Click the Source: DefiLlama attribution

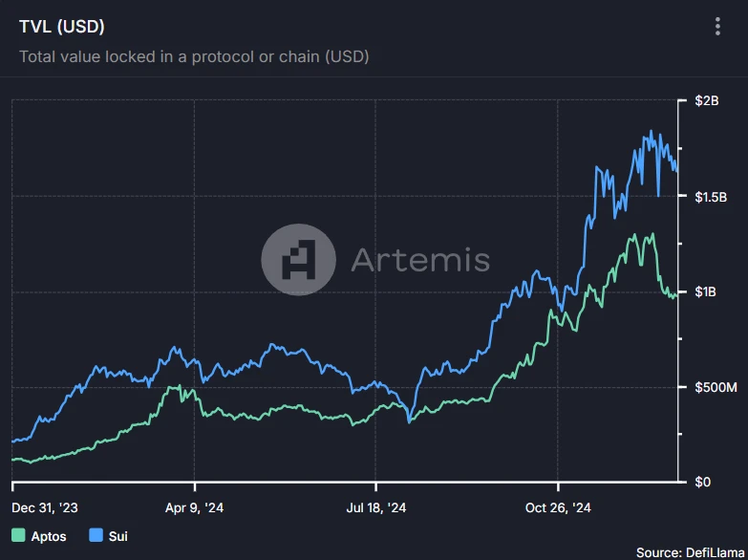click(x=691, y=552)
